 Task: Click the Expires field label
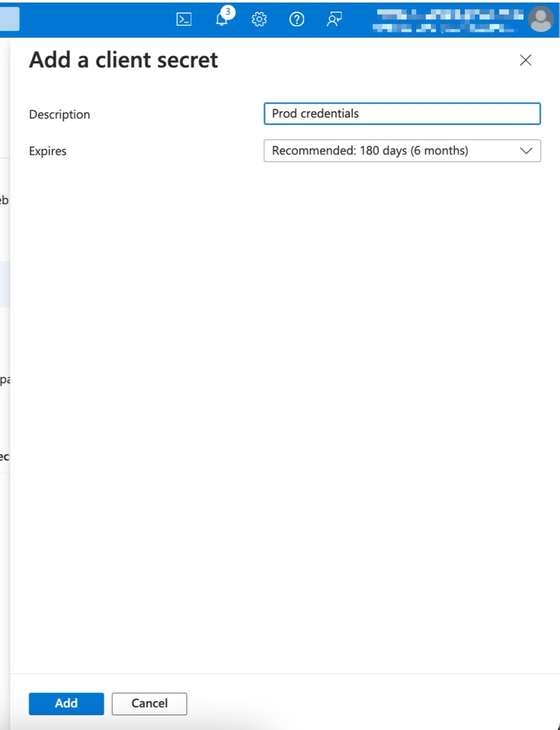tap(48, 150)
